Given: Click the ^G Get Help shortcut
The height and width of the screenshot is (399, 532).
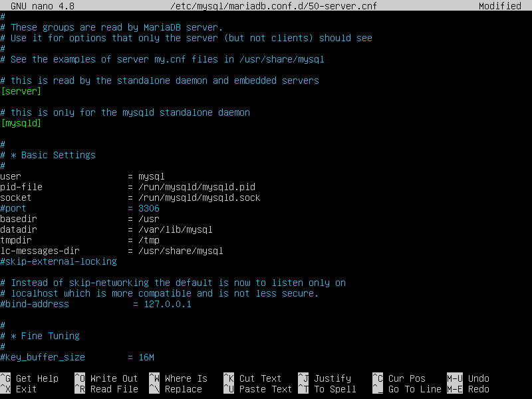Looking at the screenshot, I should tap(29, 378).
